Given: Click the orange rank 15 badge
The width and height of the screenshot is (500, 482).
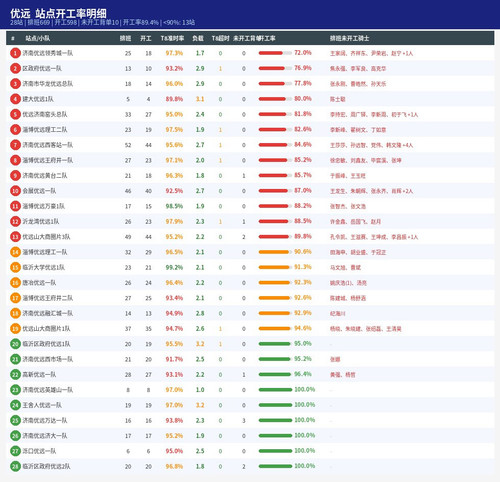Looking at the screenshot, I should 15,267.
